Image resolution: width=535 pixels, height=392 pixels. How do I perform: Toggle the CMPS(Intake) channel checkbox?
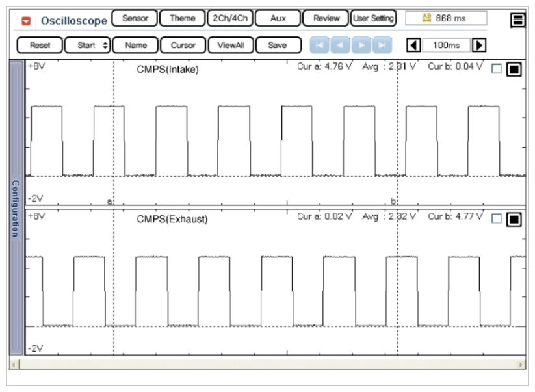click(x=497, y=69)
